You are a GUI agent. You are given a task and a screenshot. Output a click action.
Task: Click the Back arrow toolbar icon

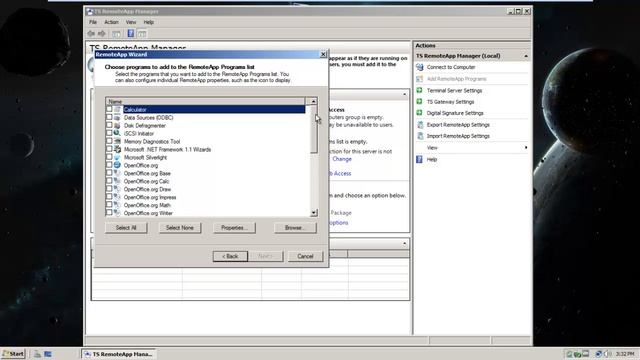click(x=91, y=33)
